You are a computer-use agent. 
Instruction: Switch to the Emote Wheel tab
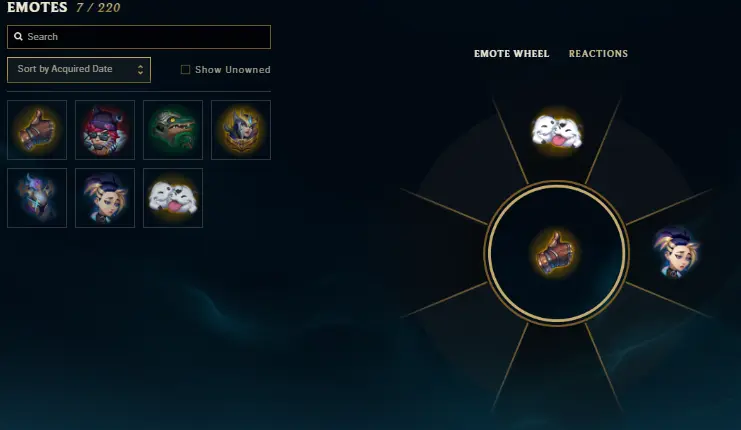pyautogui.click(x=511, y=53)
